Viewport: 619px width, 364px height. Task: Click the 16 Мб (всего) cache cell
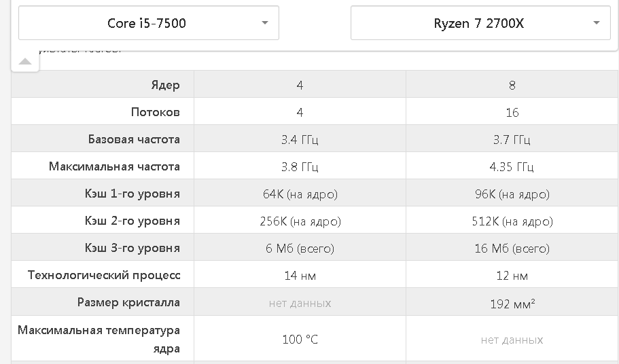point(512,249)
